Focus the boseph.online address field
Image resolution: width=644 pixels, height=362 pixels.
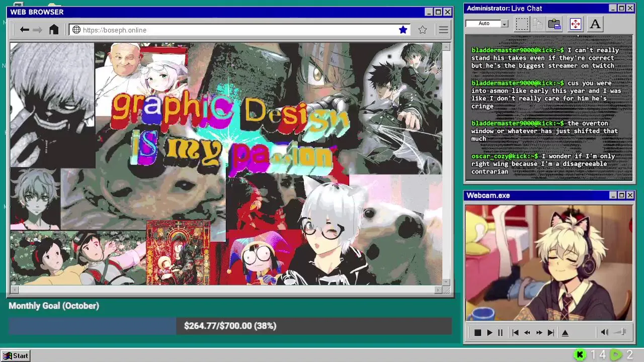[239, 30]
